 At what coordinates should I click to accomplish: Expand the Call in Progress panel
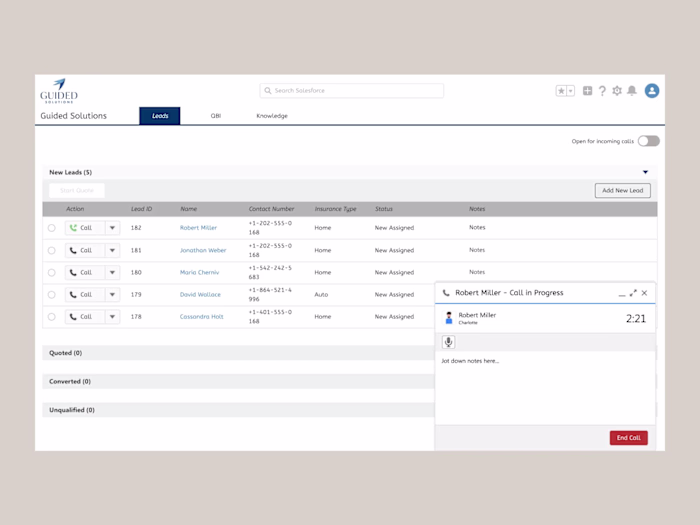(633, 293)
